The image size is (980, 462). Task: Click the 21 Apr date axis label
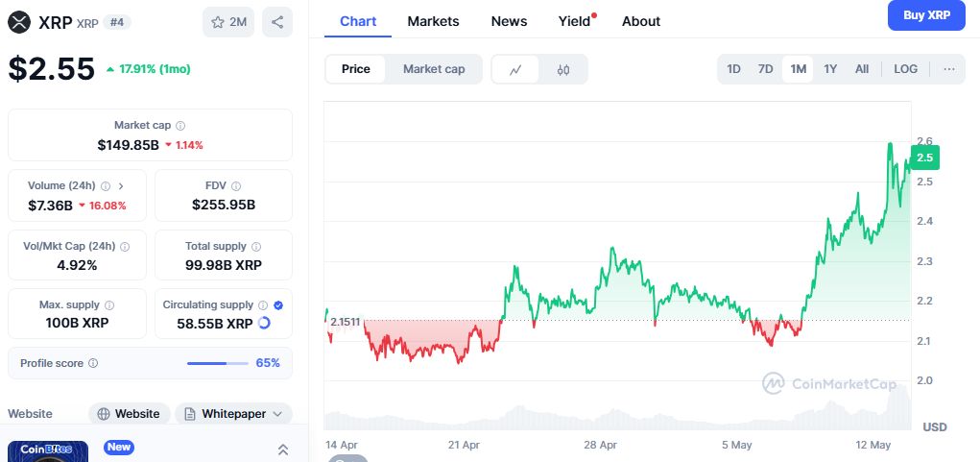pos(464,445)
